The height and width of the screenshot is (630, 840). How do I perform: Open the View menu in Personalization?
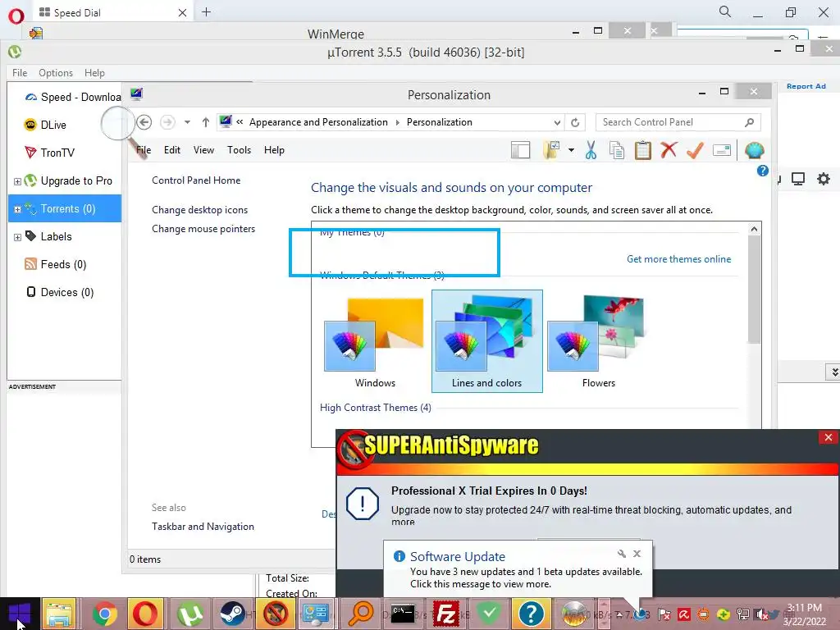tap(203, 150)
